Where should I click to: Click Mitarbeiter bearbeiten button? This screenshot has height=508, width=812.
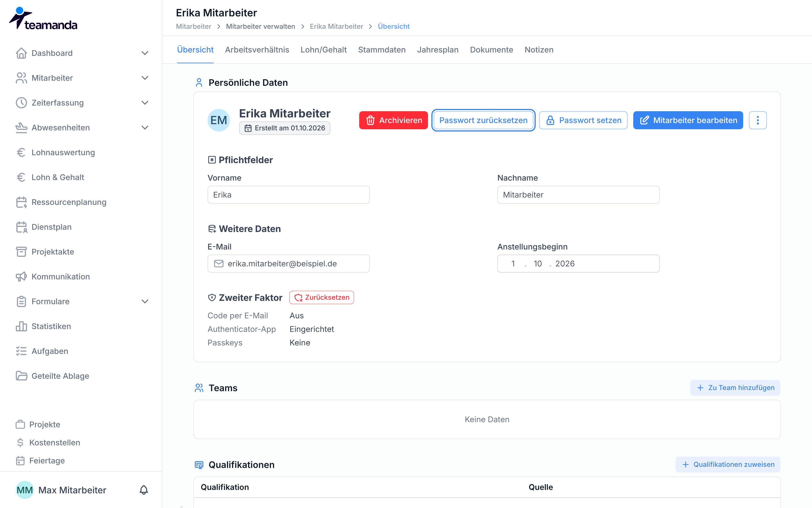(x=688, y=120)
